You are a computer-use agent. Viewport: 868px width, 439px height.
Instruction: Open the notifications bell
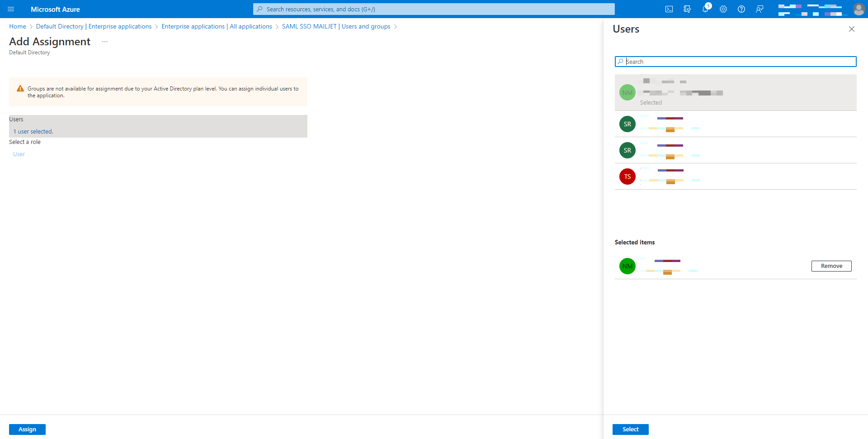[x=705, y=9]
